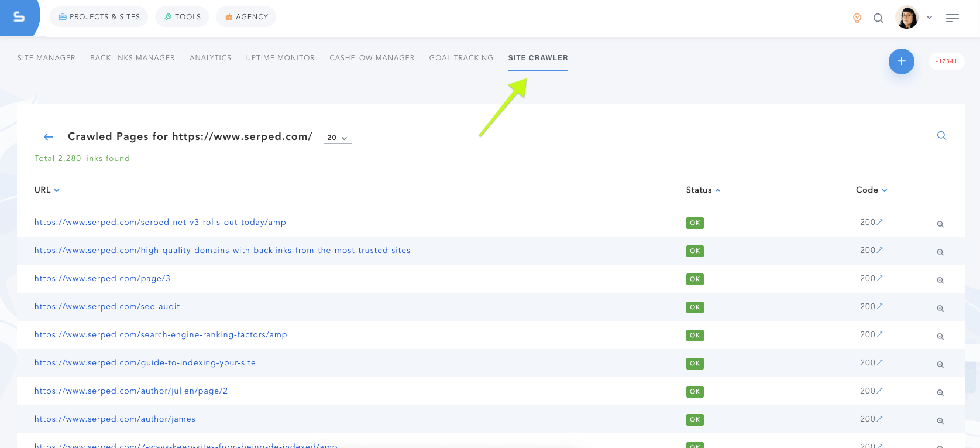Open the hamburger menu icon
This screenshot has width=980, height=448.
tap(953, 18)
